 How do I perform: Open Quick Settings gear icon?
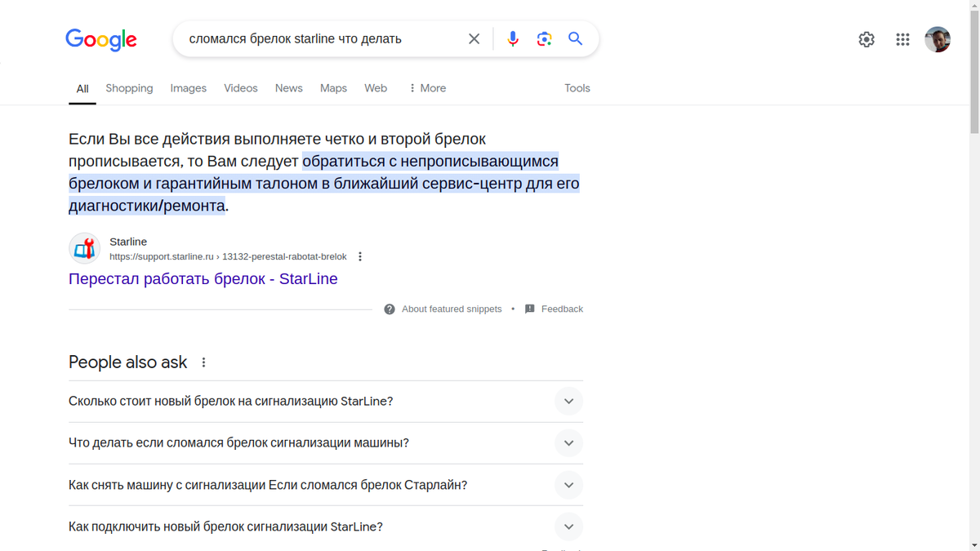pos(866,39)
